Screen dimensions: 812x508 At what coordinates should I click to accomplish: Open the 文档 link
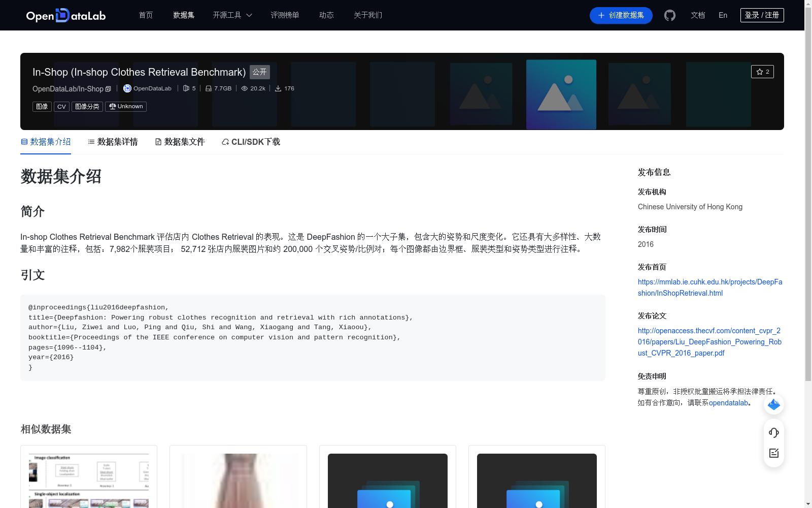[698, 15]
